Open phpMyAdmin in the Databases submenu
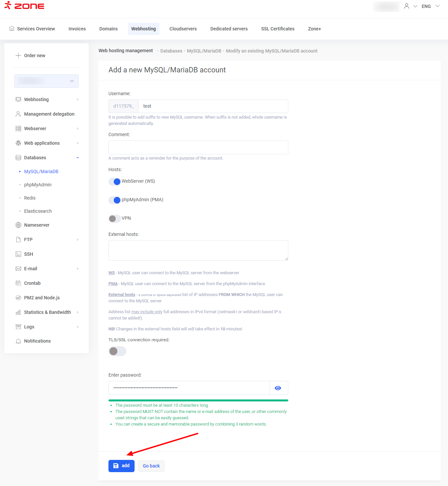The image size is (448, 486). [x=38, y=185]
